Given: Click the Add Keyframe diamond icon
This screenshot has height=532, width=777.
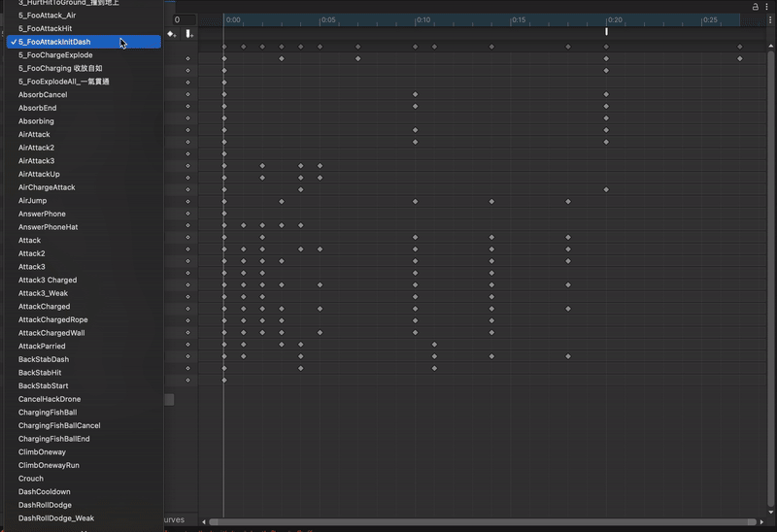Looking at the screenshot, I should (x=171, y=34).
